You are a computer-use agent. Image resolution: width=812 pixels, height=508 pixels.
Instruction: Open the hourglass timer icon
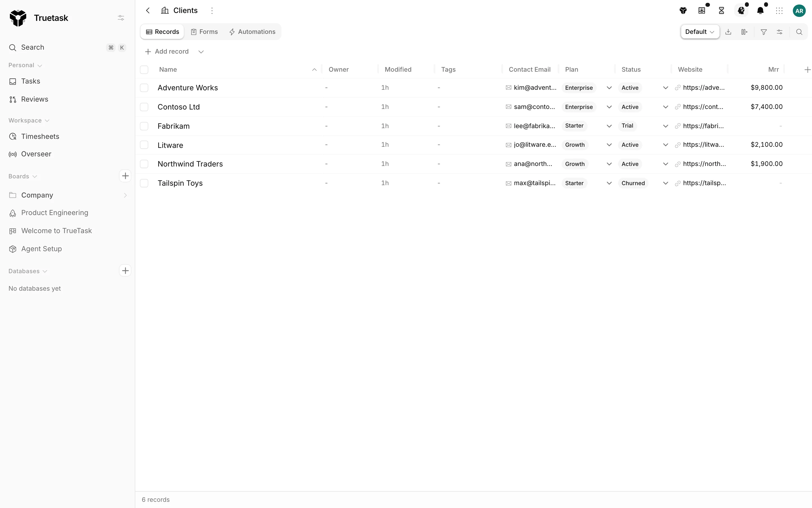tap(721, 11)
